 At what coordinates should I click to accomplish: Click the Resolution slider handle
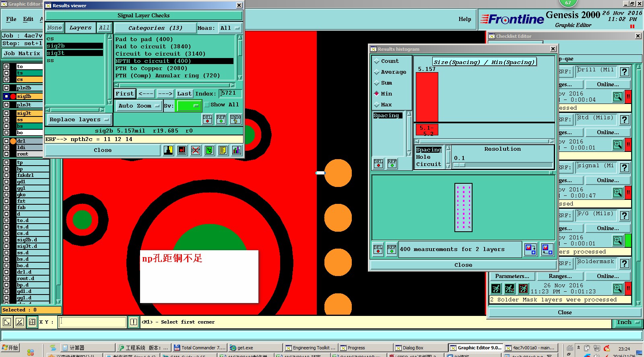point(459,165)
